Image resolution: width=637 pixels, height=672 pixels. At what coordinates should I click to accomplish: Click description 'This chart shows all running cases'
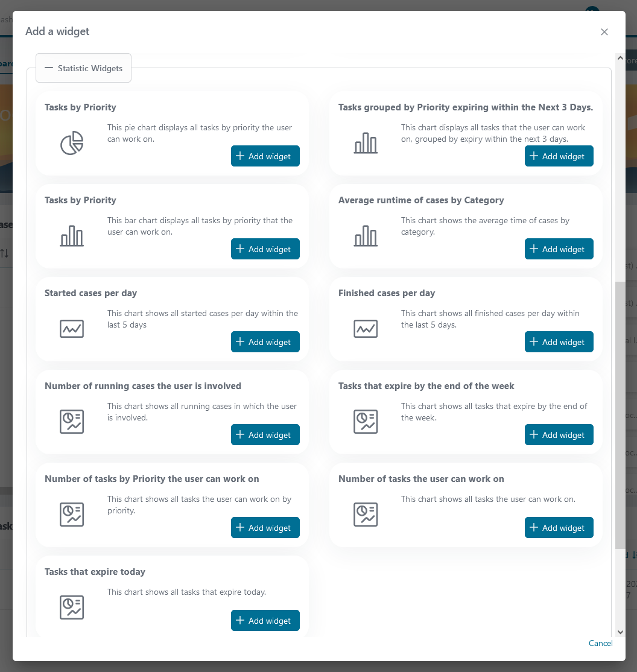coord(202,412)
